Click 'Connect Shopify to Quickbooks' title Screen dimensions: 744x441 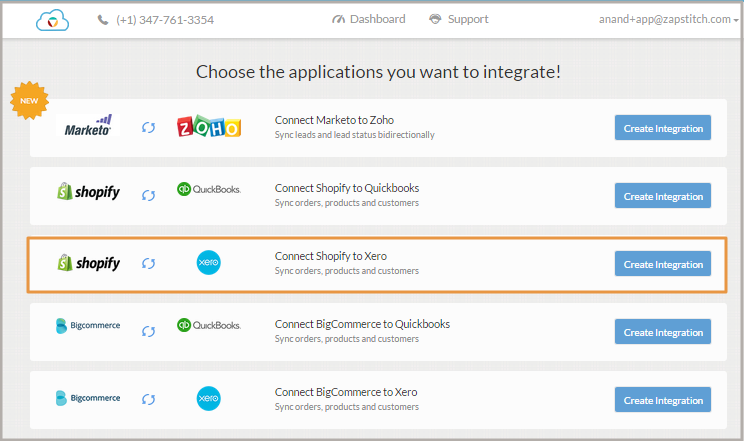[x=347, y=188]
